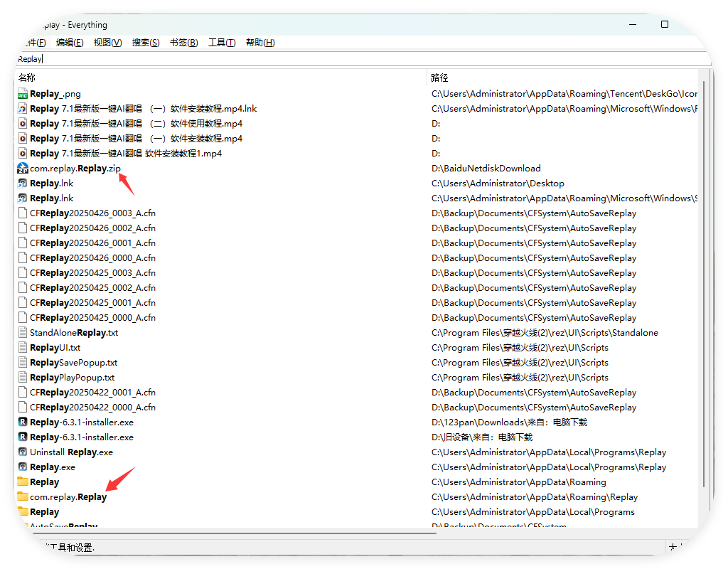Viewport: 728px width, 569px height.
Task: Click the C:\Users\Administrator\Desktop path cell
Action: point(498,183)
